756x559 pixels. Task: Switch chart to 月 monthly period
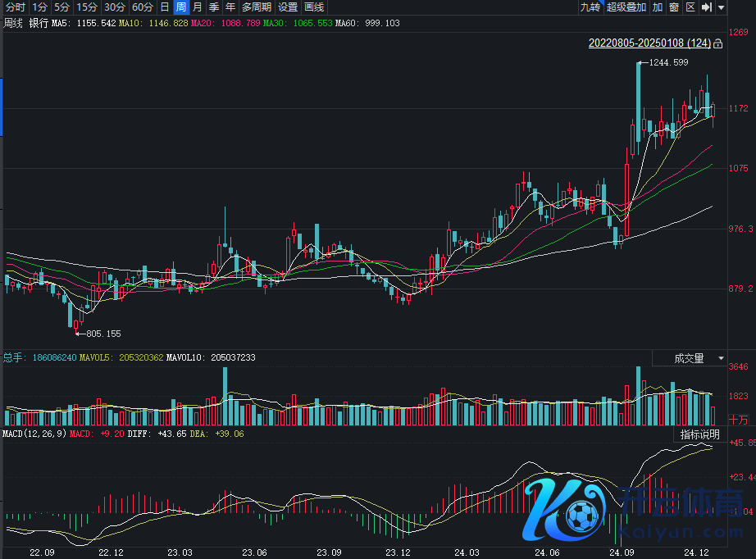click(197, 7)
